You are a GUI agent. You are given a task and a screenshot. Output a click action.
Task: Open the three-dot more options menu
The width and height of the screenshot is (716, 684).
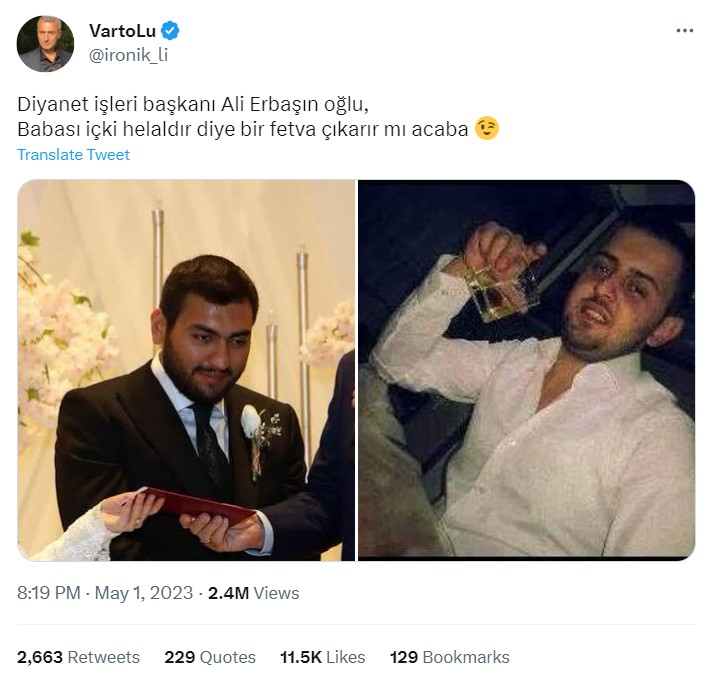pyautogui.click(x=684, y=31)
